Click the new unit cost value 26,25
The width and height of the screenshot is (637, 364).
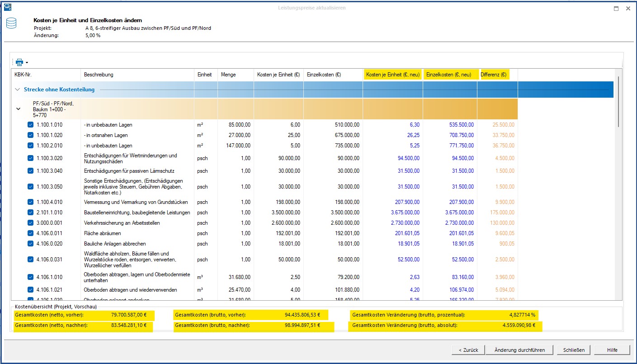point(412,135)
